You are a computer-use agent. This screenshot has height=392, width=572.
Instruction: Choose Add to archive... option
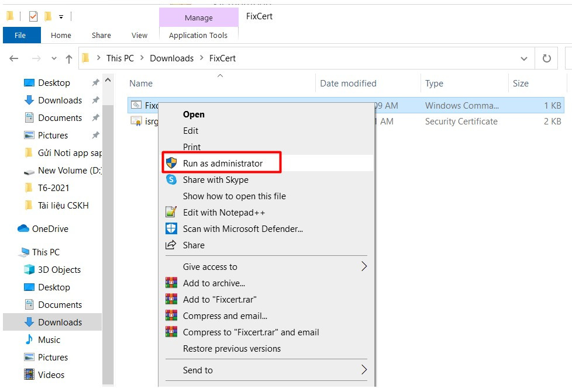pyautogui.click(x=214, y=283)
